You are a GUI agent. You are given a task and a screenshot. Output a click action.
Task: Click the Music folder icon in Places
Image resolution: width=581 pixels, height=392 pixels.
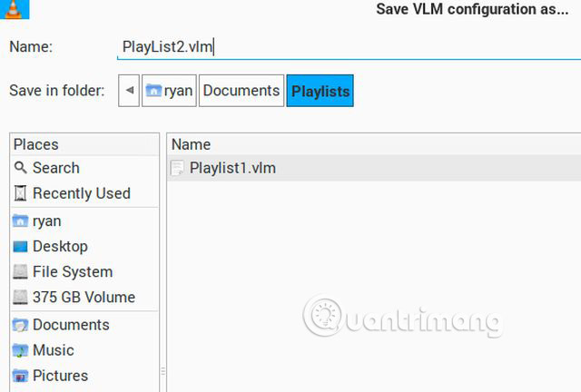pyautogui.click(x=21, y=350)
